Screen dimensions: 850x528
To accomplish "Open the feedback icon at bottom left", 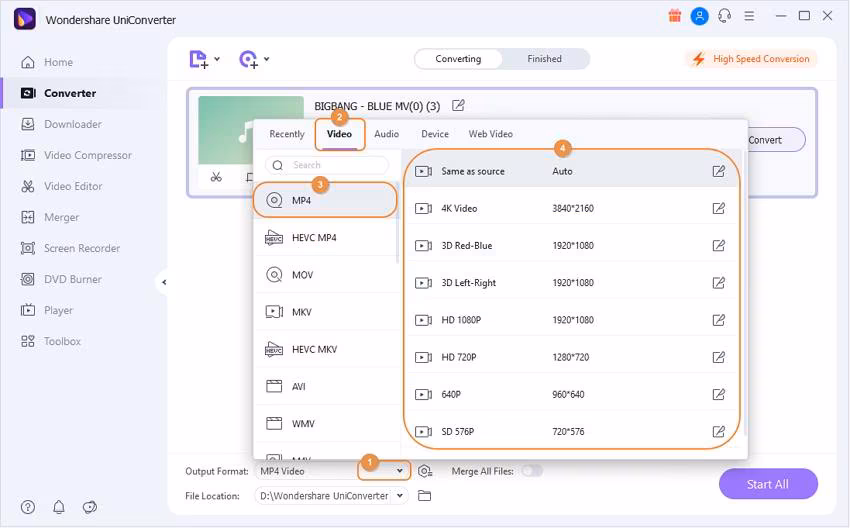I will point(89,507).
